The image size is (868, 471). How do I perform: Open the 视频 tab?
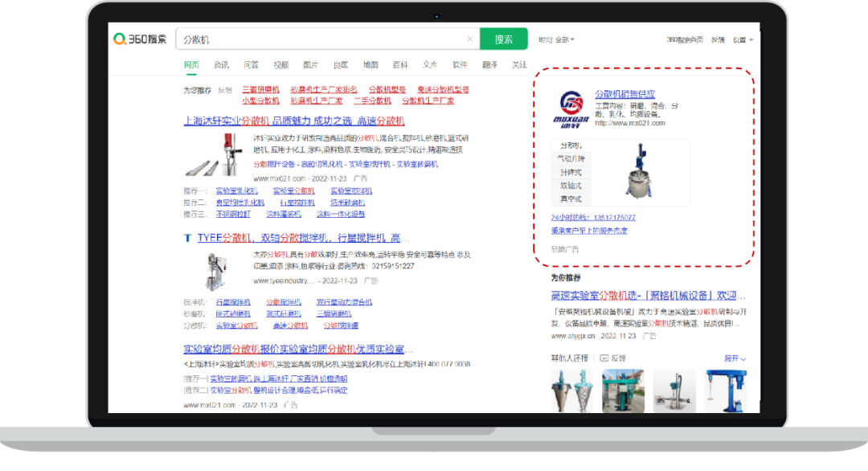point(280,65)
